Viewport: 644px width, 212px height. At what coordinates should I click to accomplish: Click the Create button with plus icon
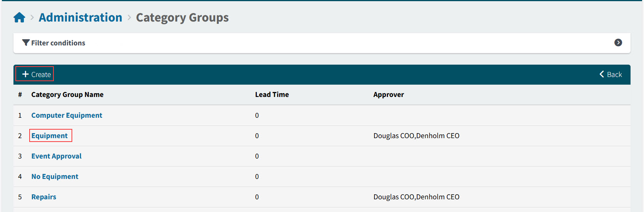click(36, 74)
